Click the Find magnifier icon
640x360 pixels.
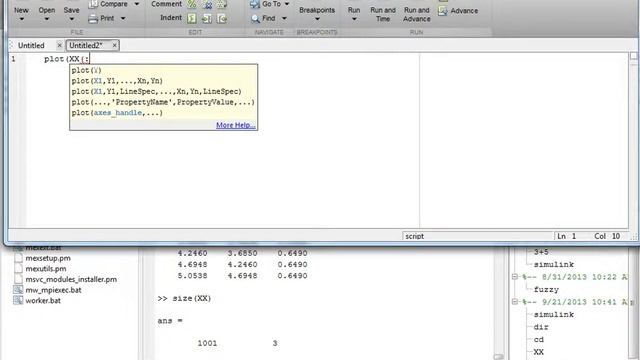pyautogui.click(x=255, y=18)
